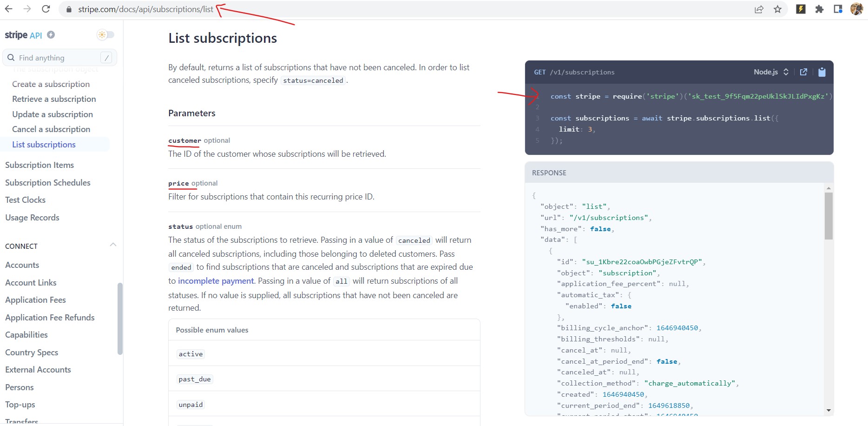Select List subscriptions in sidebar
Image resolution: width=868 pixels, height=426 pixels.
[44, 145]
